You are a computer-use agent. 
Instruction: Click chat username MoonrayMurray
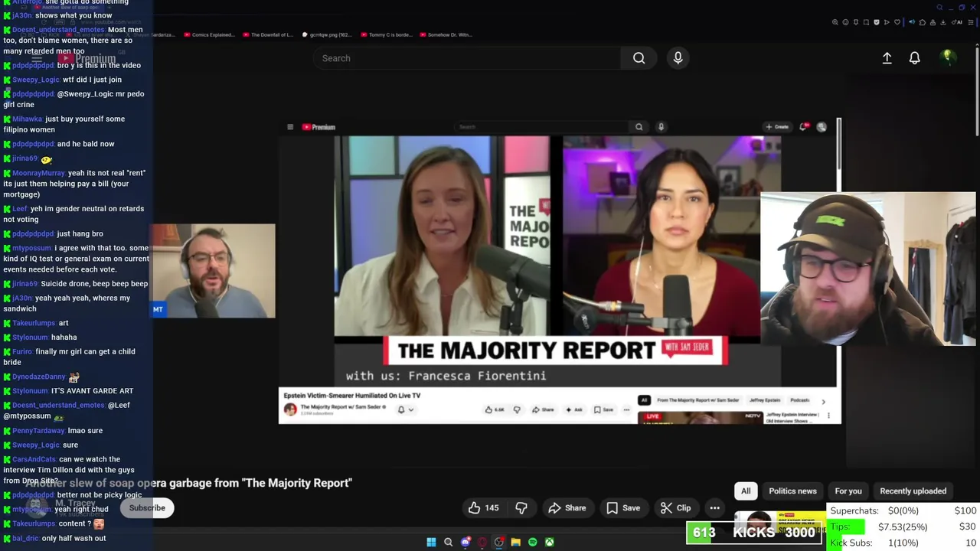click(x=38, y=173)
